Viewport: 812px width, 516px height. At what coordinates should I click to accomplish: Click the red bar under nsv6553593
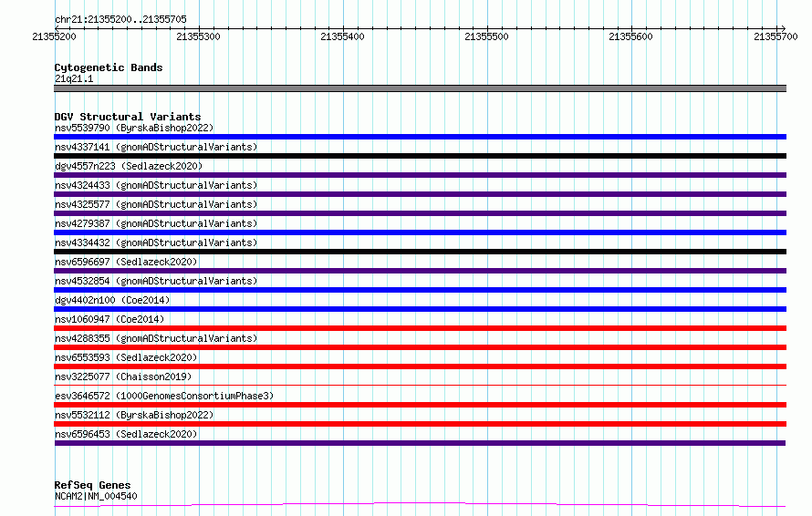pos(420,366)
